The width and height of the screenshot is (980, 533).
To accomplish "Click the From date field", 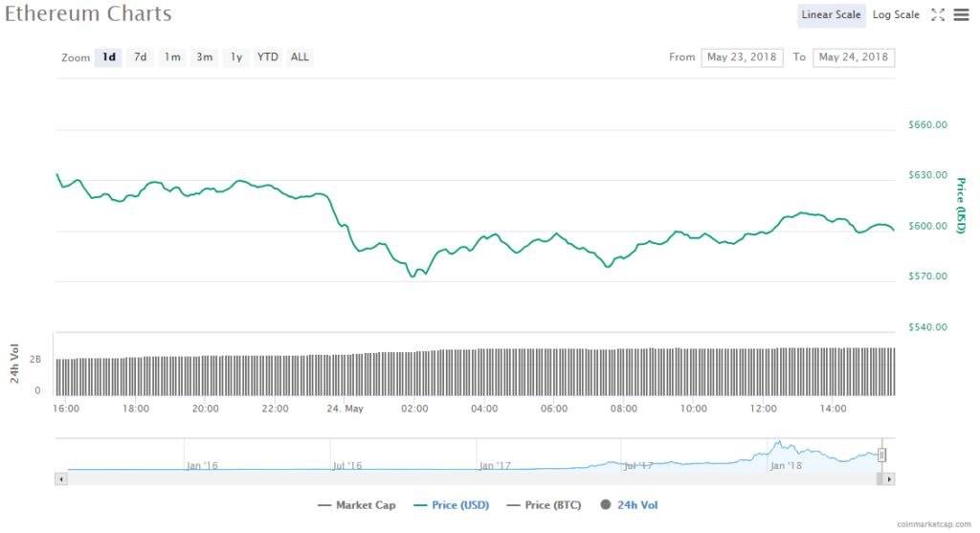I will (x=742, y=57).
